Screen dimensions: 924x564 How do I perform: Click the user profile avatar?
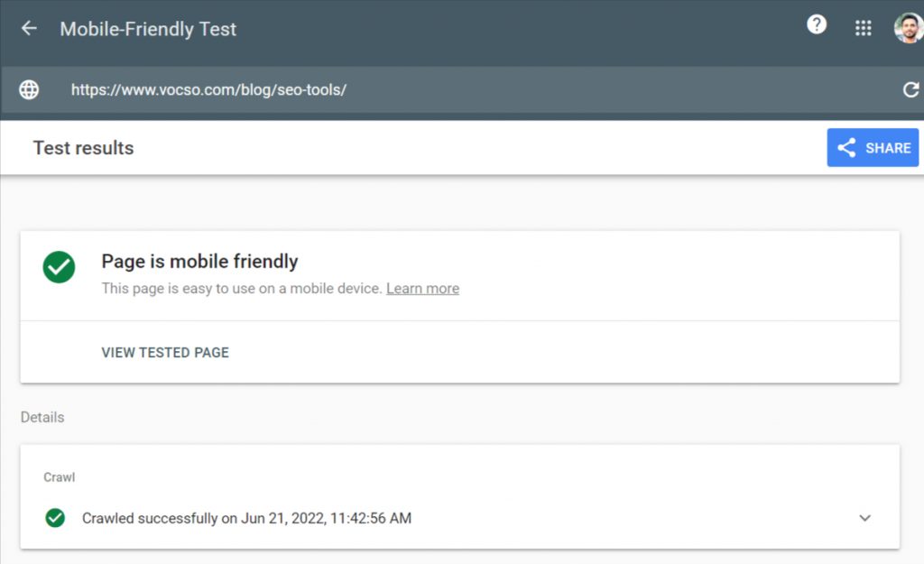pos(908,28)
